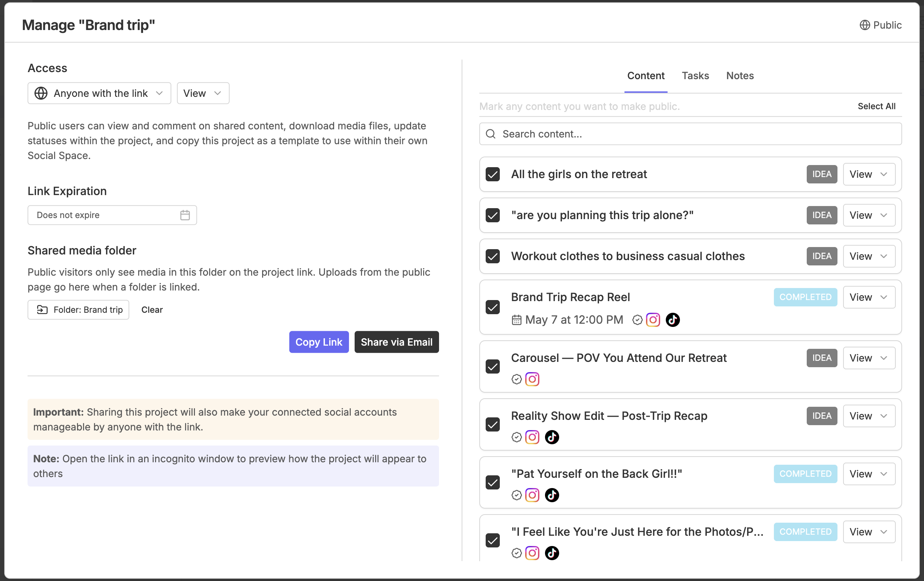Click the folder icon in Folder: Brand trip
The image size is (924, 581).
[x=42, y=310]
